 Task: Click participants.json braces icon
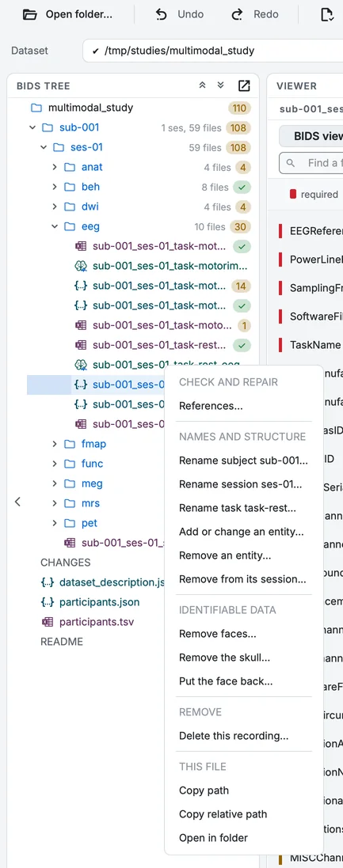click(x=48, y=601)
